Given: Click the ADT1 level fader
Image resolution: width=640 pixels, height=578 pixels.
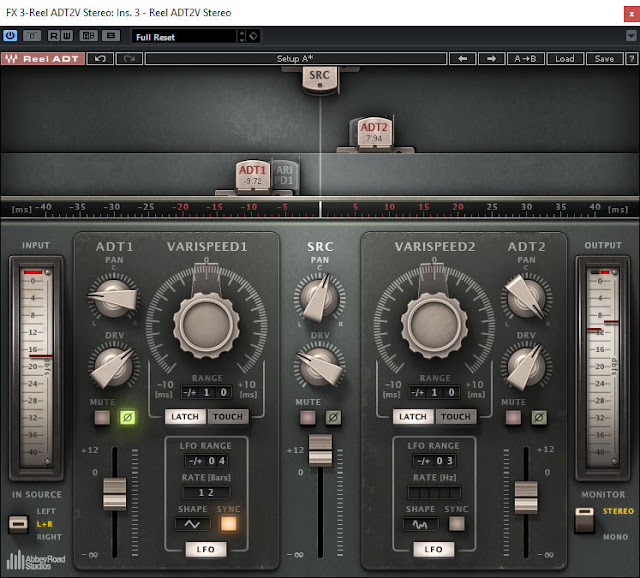Looking at the screenshot, I should point(115,494).
